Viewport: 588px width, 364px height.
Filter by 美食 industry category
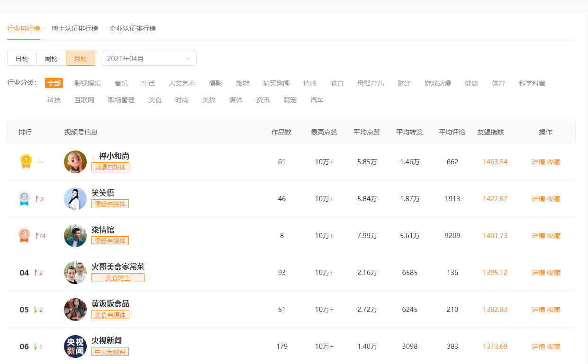[x=155, y=100]
